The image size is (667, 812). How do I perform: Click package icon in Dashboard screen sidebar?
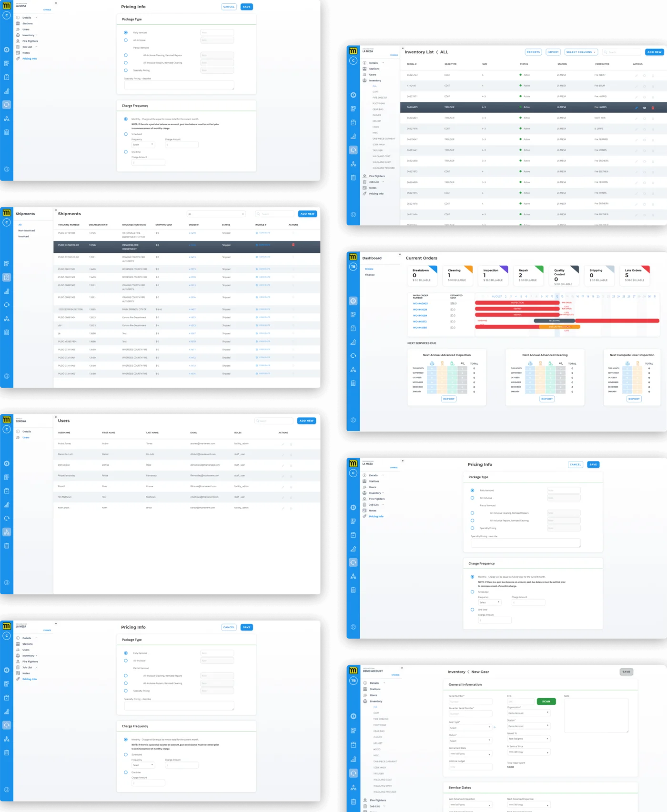[x=353, y=328]
